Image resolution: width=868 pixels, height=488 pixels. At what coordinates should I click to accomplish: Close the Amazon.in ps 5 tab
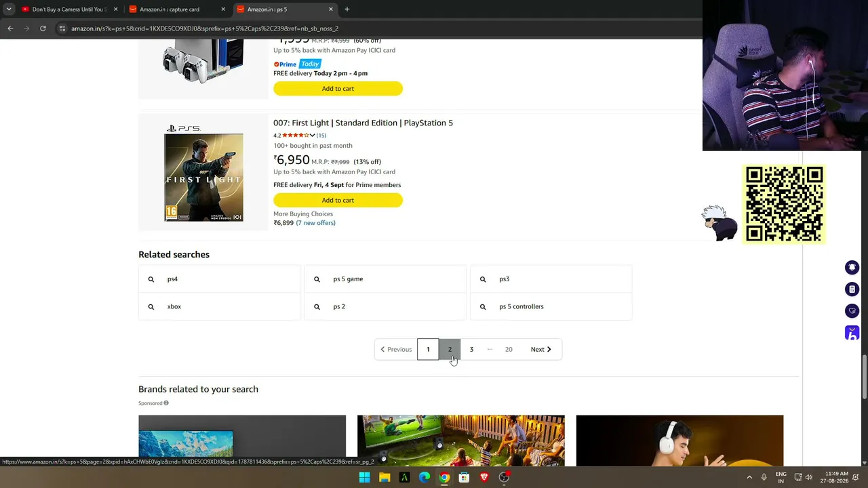331,9
